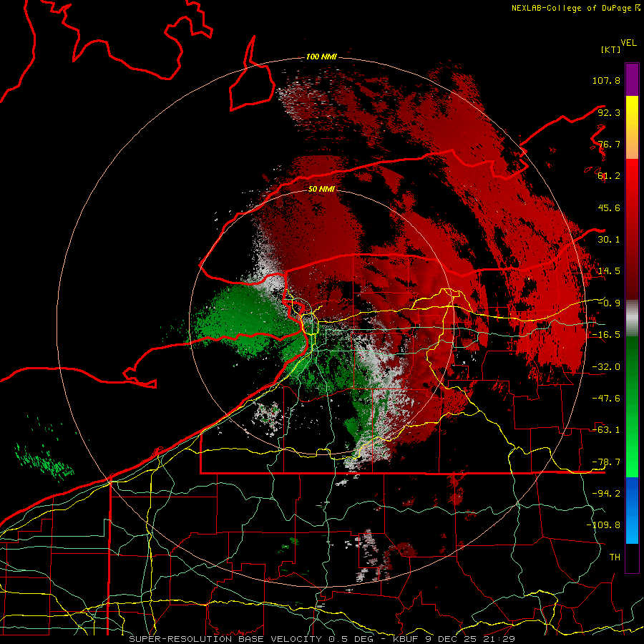Screen dimensions: 644x644
Task: Click the -109.8 velocity scale value
Action: point(603,525)
